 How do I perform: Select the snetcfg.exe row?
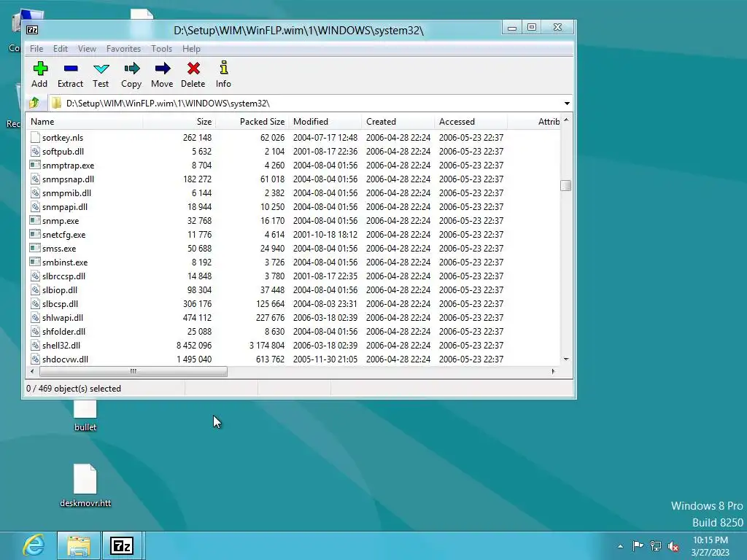293,234
